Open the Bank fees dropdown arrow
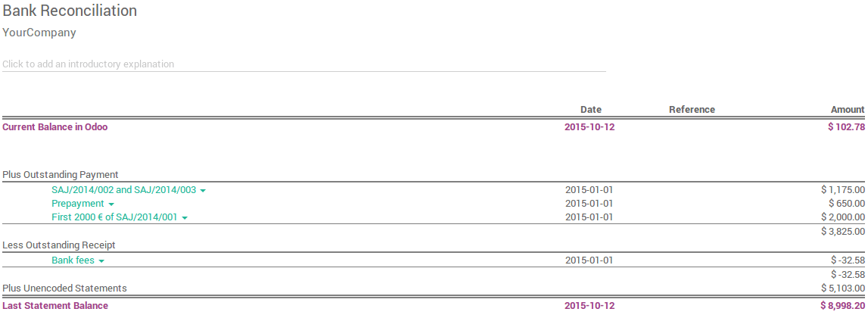 pyautogui.click(x=101, y=261)
